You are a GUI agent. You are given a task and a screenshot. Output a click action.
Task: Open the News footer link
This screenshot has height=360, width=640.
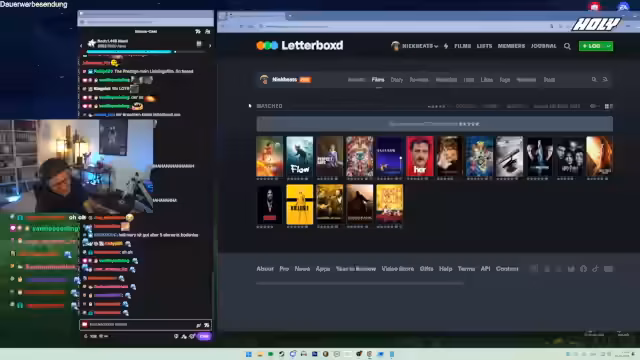coord(302,269)
